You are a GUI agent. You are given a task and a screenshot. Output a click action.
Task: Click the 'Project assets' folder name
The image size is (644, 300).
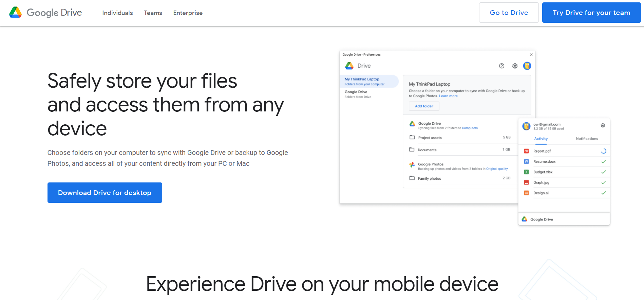click(x=430, y=138)
